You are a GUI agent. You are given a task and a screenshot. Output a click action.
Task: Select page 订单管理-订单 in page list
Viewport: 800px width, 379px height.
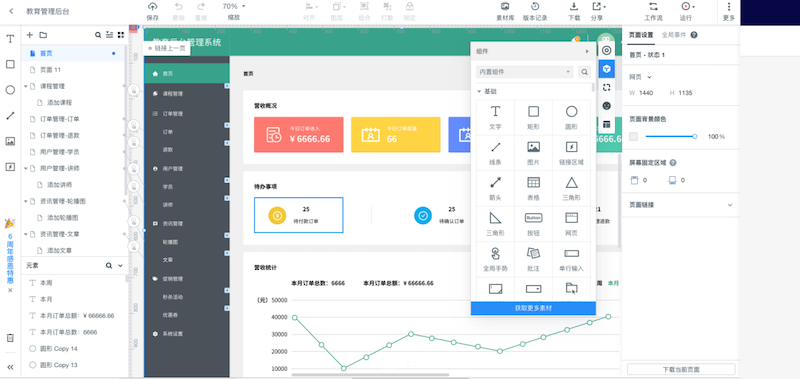[x=74, y=119]
